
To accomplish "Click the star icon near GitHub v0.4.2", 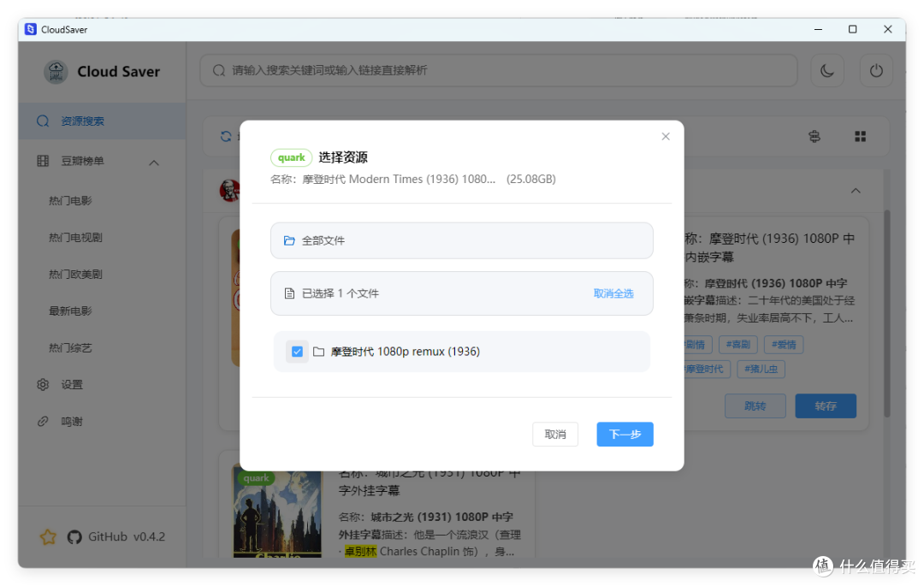I will tap(48, 536).
